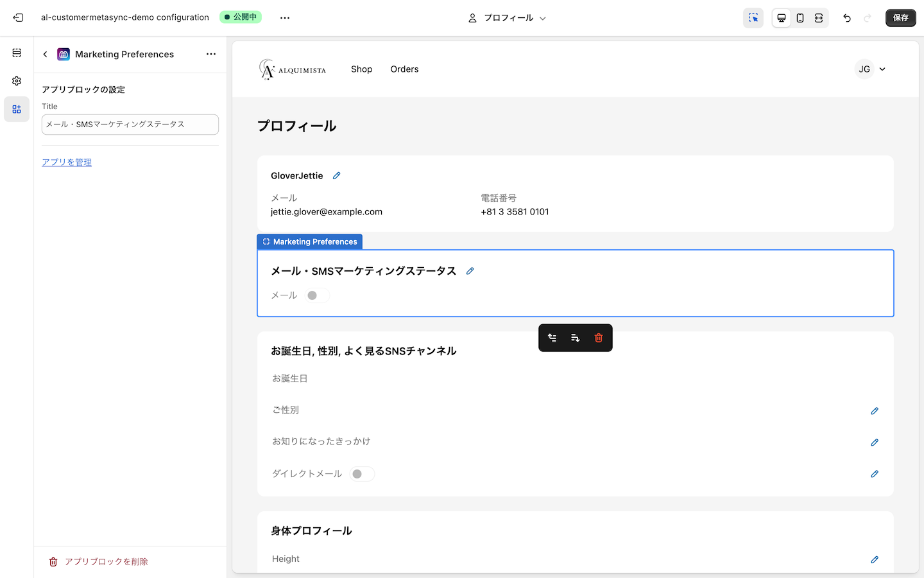This screenshot has height=578, width=924.
Task: Switch to fullscreen preview mode
Action: point(819,18)
